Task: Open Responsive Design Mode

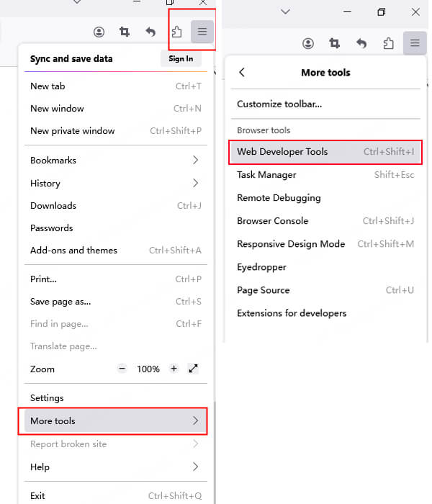Action: (291, 244)
